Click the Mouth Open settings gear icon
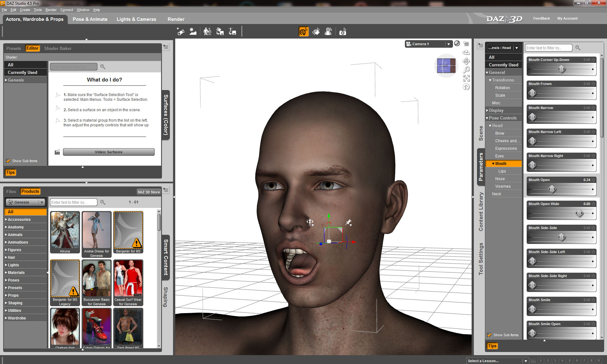 tap(593, 180)
